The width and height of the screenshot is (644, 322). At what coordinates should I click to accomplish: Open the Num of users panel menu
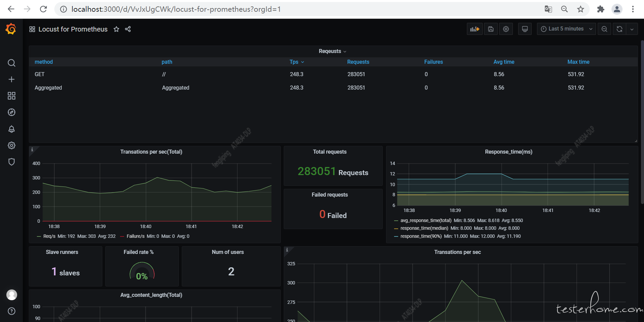pos(228,252)
